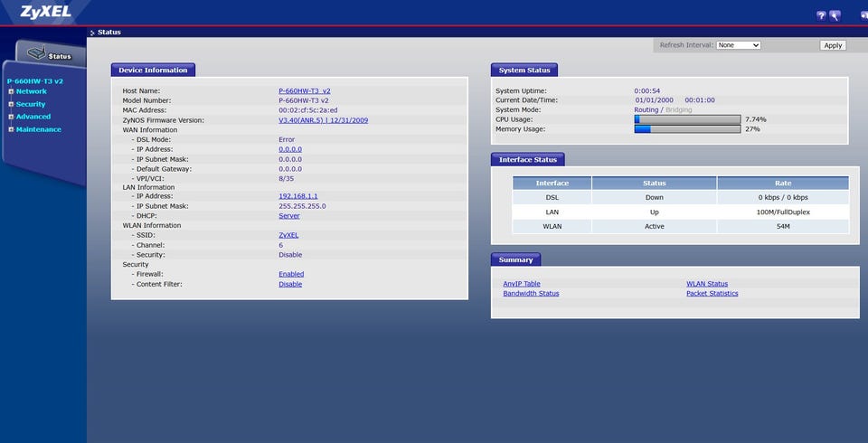868x443 pixels.
Task: Click the Status column header in table
Action: 655,184
